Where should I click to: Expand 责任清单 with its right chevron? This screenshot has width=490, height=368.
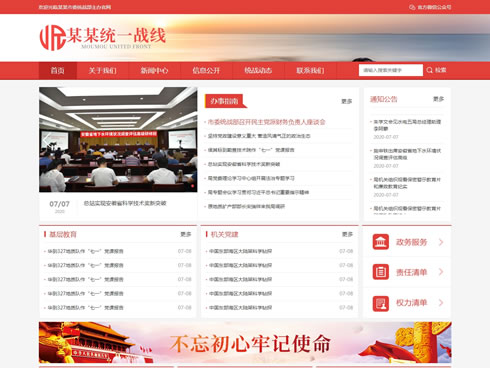pyautogui.click(x=441, y=272)
